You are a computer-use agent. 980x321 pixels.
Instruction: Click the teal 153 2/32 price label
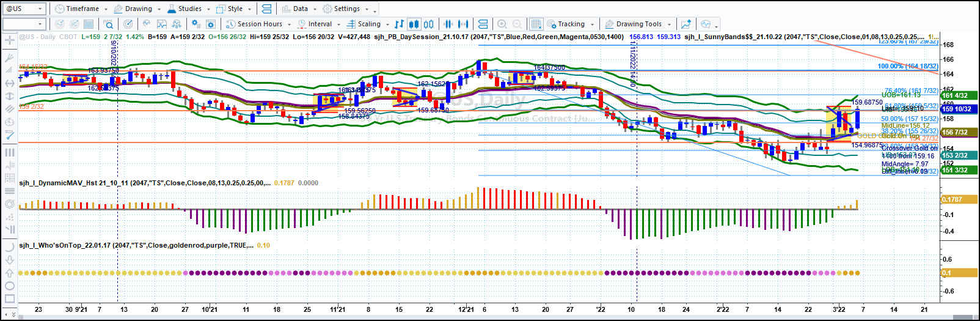959,155
